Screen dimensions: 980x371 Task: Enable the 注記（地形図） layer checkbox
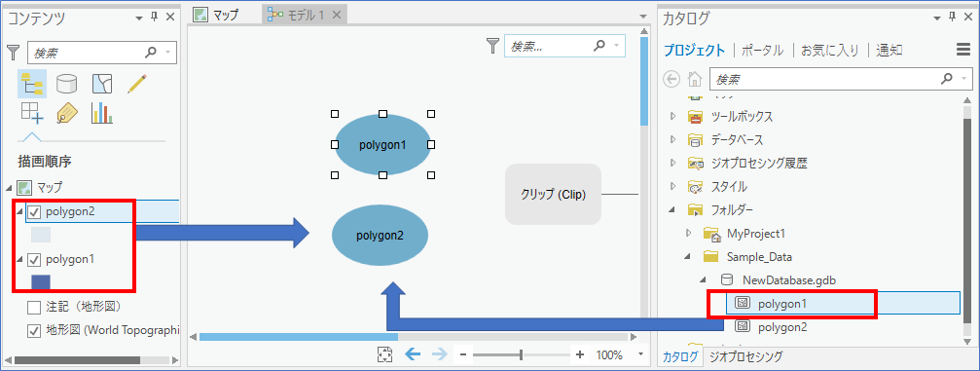(34, 307)
